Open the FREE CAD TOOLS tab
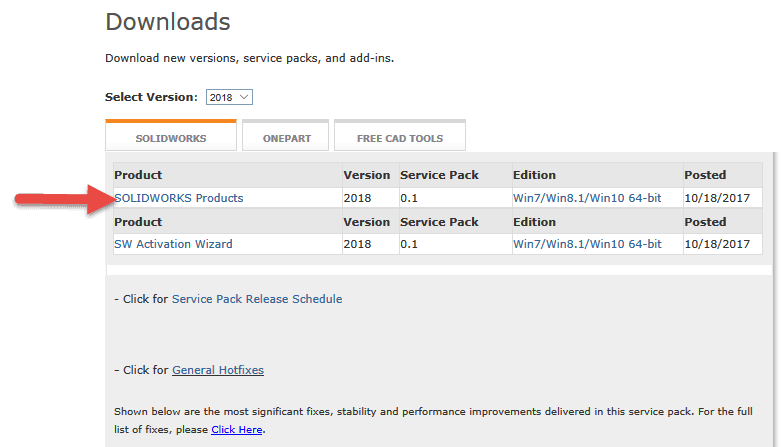 pos(399,138)
